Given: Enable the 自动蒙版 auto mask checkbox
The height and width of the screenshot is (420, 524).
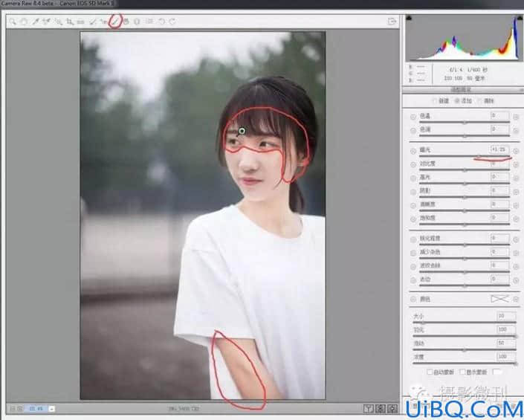Looking at the screenshot, I should 430,372.
